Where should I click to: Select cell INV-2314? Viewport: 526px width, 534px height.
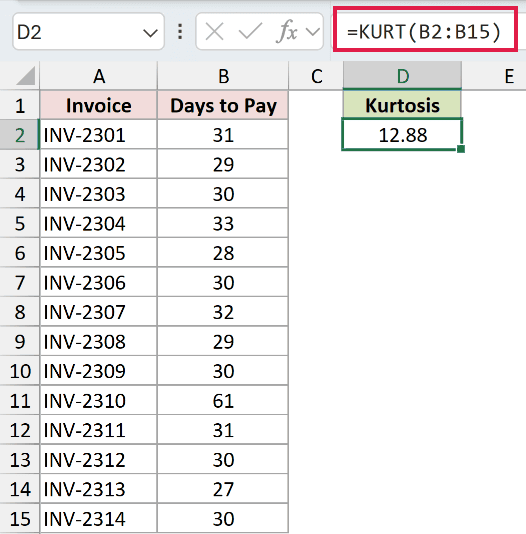[x=99, y=518]
